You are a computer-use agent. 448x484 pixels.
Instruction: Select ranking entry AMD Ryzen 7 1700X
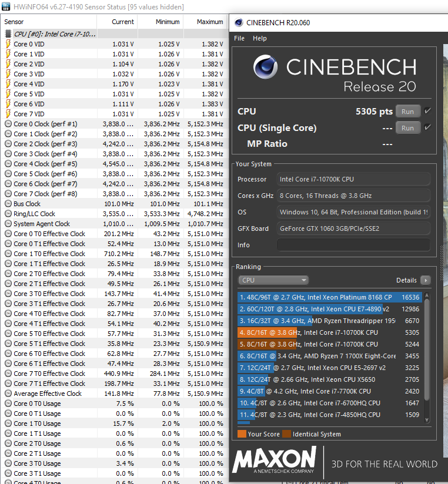pyautogui.click(x=330, y=356)
